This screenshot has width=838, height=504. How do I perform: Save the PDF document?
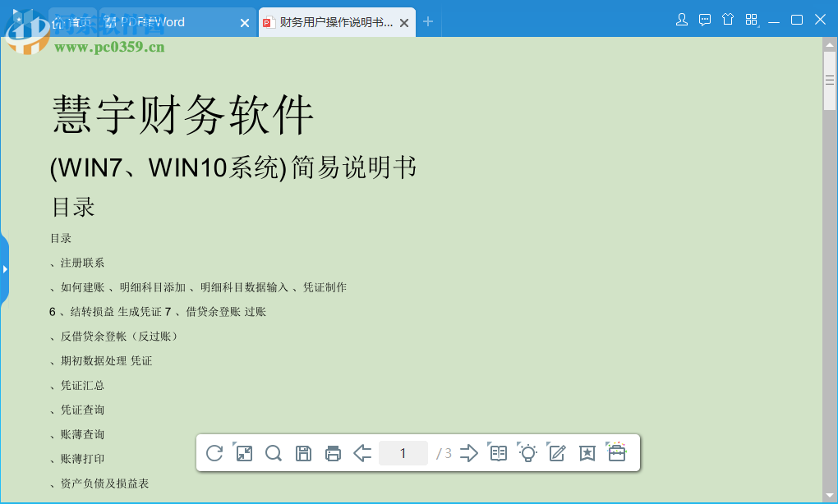[x=303, y=452]
